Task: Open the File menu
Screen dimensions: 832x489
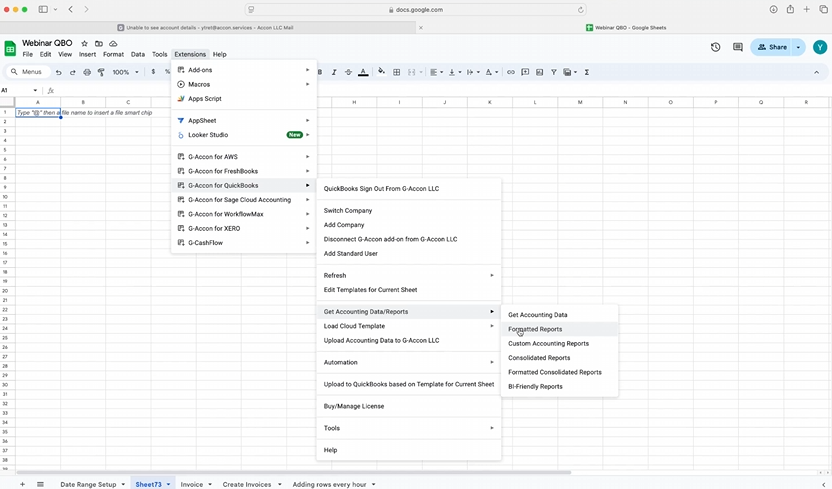Action: coord(28,54)
